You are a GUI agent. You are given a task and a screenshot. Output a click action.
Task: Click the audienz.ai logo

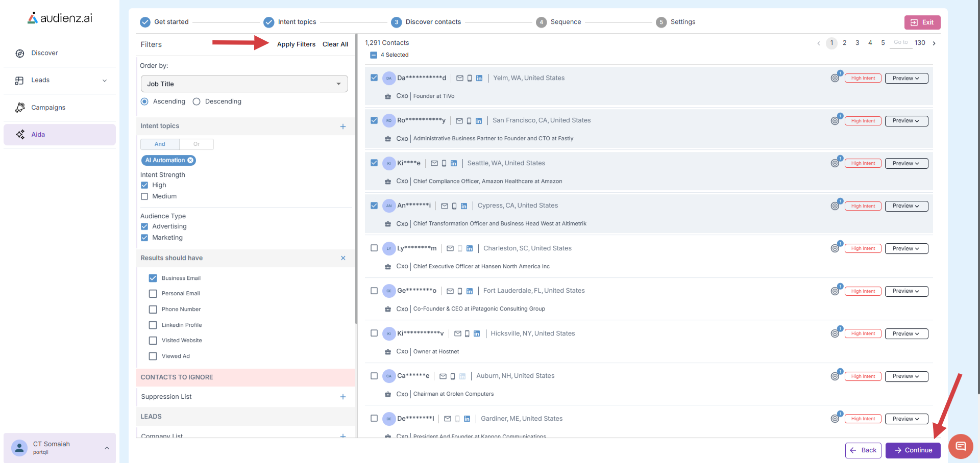pos(60,18)
